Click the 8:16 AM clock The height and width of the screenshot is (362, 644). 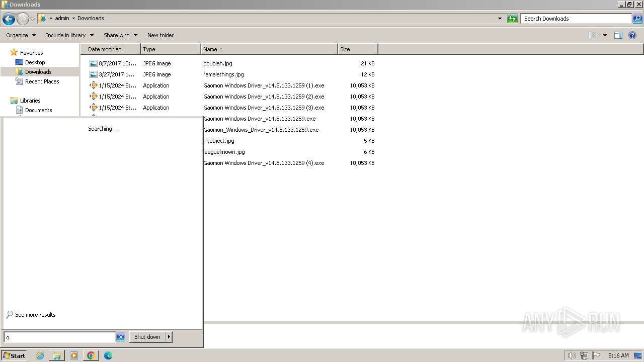[618, 355]
